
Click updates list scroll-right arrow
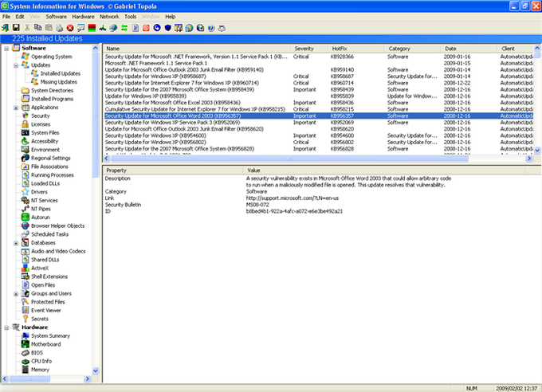click(529, 159)
